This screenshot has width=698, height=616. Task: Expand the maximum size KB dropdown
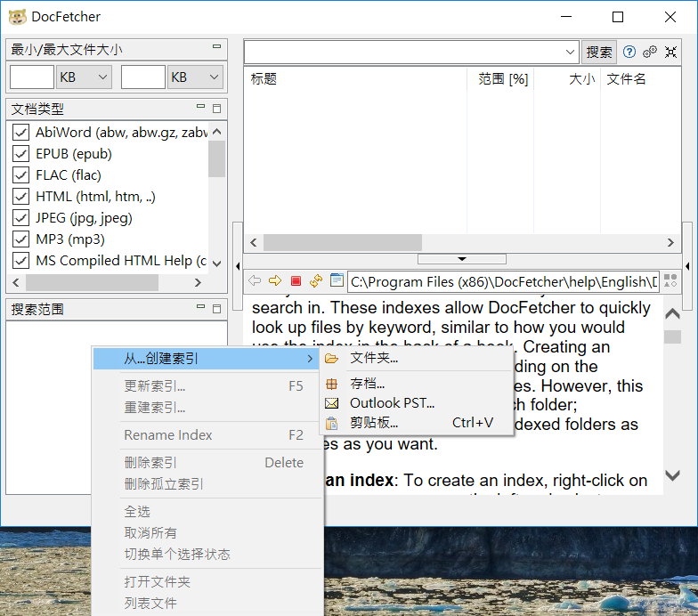(195, 77)
